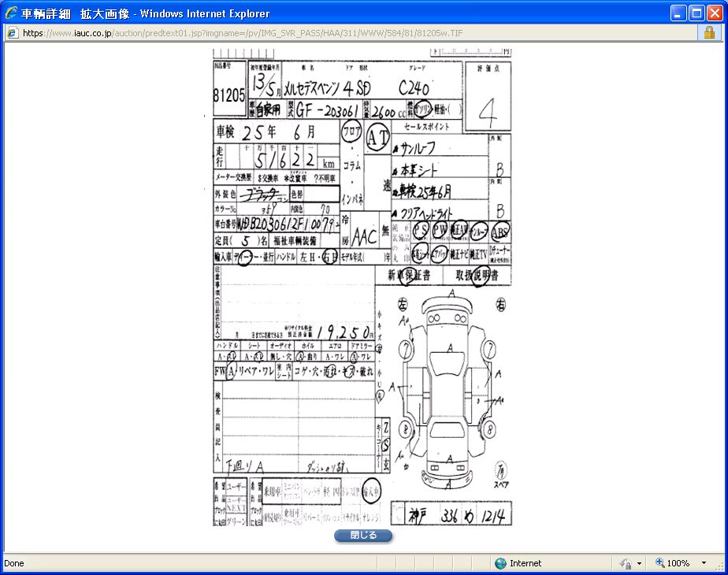Click the security lock icon in address bar

tap(709, 33)
